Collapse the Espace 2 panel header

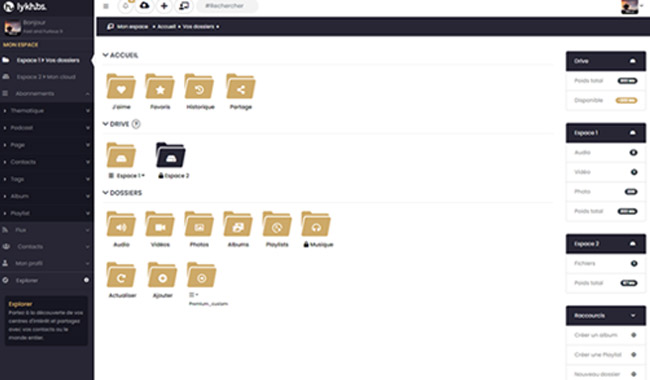[x=606, y=244]
